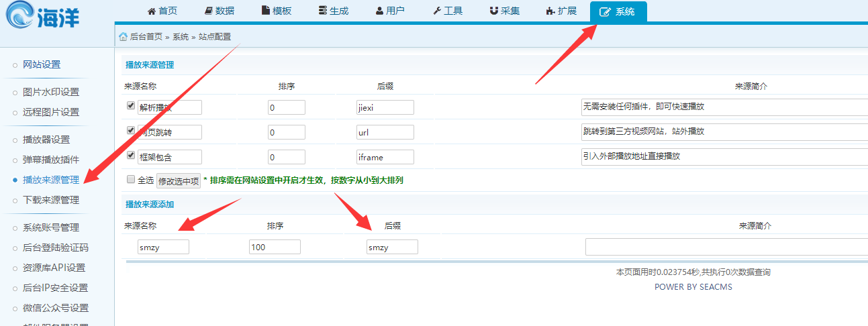
Task: Go to 网站设置 in the sidebar
Action: (x=42, y=64)
